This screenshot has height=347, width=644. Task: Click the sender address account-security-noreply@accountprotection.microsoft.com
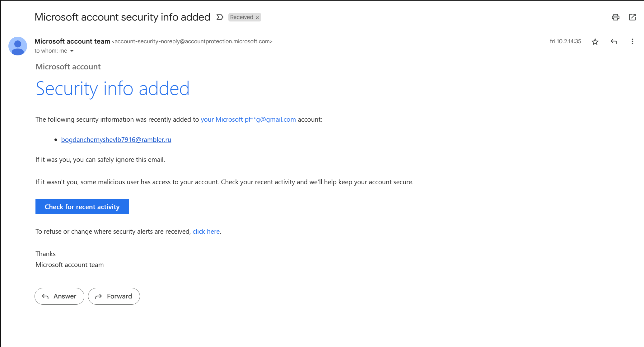(192, 41)
